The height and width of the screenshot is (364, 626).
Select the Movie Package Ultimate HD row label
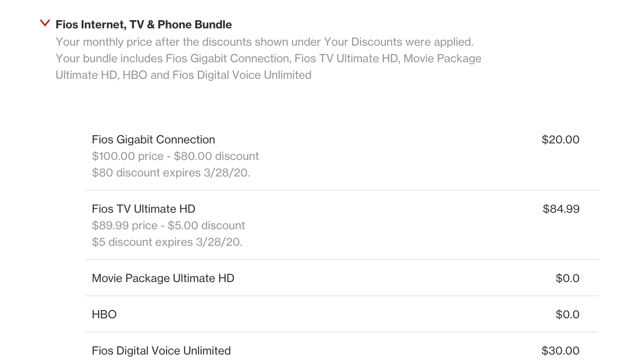[163, 278]
